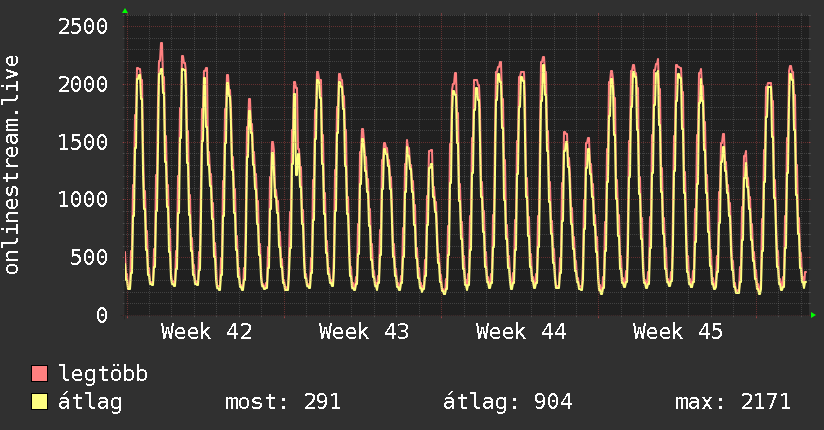
Task: Click the Week 42 axis label
Action: coord(207,332)
